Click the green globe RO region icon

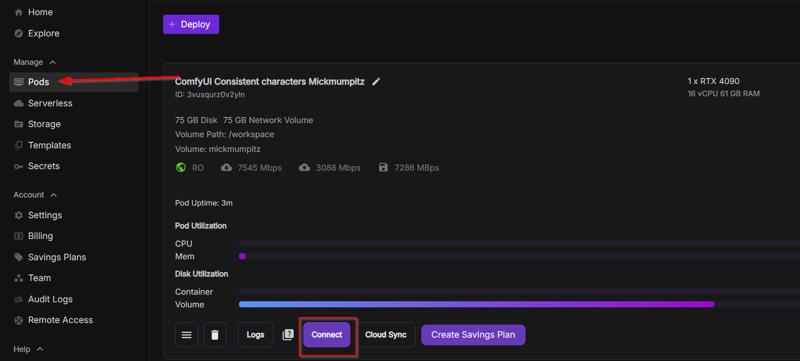(x=181, y=167)
